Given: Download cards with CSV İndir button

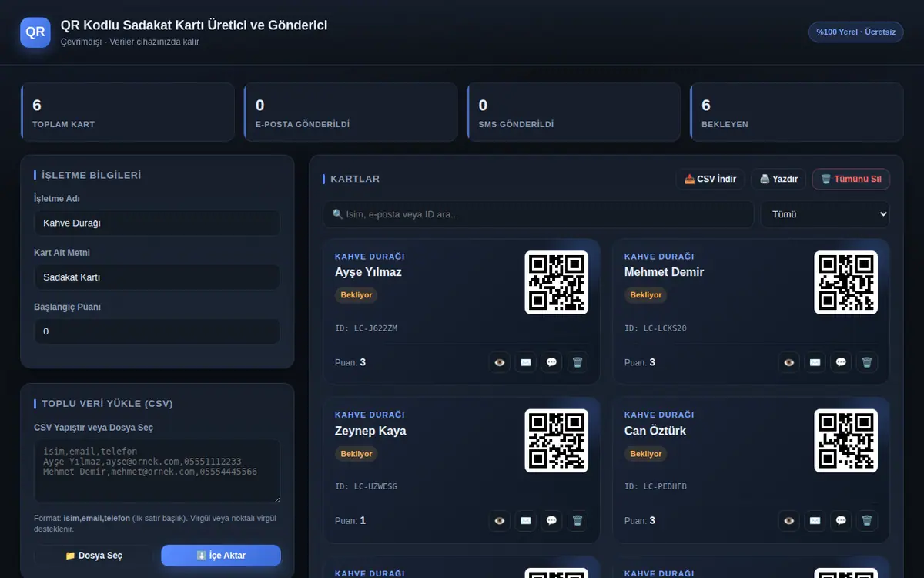Looking at the screenshot, I should (x=711, y=179).
